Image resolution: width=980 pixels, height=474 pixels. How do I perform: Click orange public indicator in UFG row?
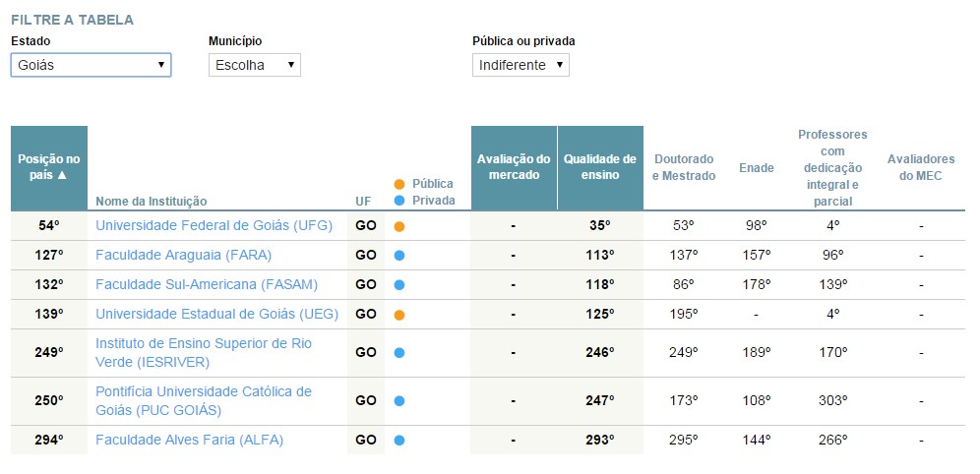point(398,226)
